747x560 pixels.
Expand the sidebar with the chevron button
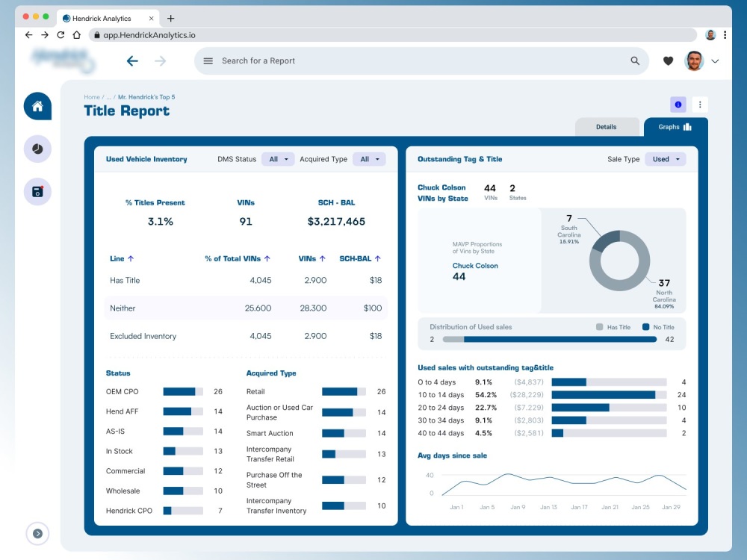(x=37, y=533)
